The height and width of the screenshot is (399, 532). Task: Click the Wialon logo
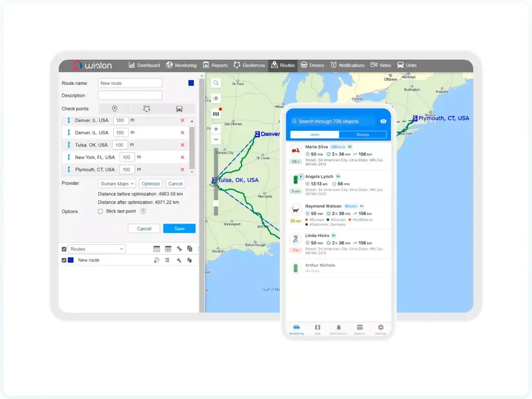(x=92, y=65)
